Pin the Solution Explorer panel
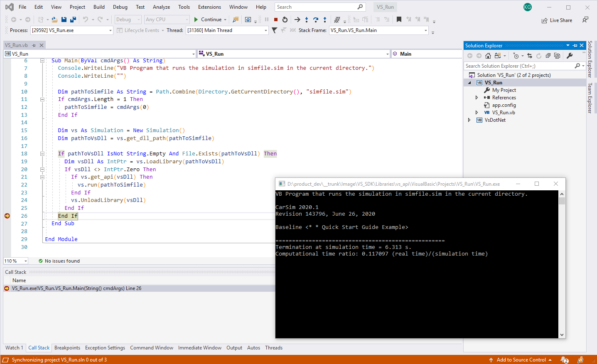 coord(575,45)
